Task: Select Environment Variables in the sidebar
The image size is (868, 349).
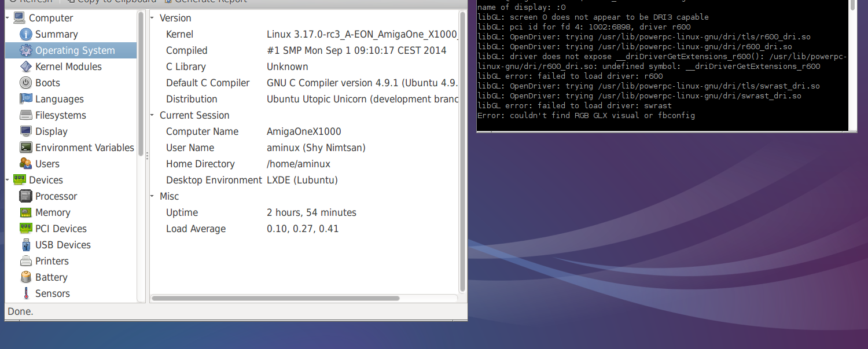Action: click(x=84, y=148)
